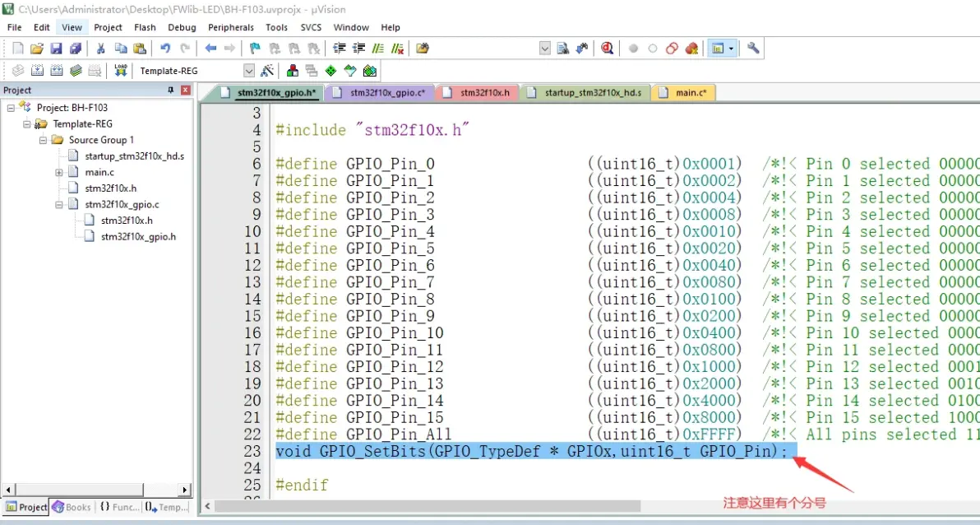Viewport: 980px width, 525px height.
Task: Collapse the Template-REG tree node
Action: (27, 124)
